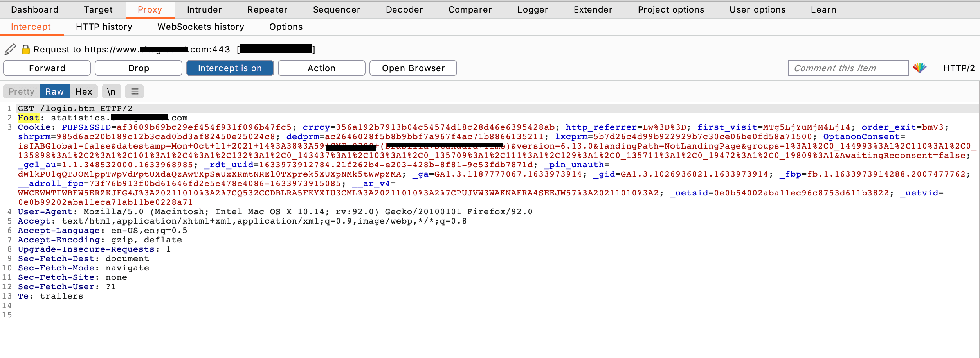Click the GET /login.htm HTTP/2 request line

(75, 108)
